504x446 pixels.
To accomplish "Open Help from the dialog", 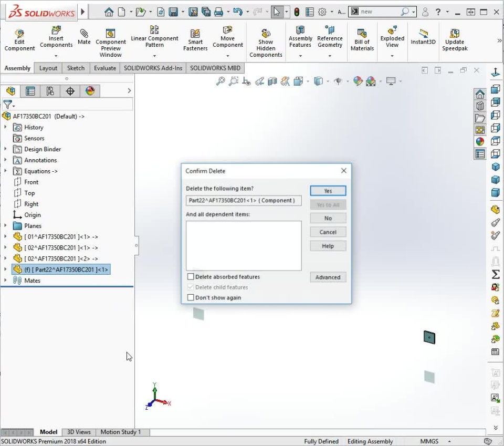I will [x=328, y=246].
